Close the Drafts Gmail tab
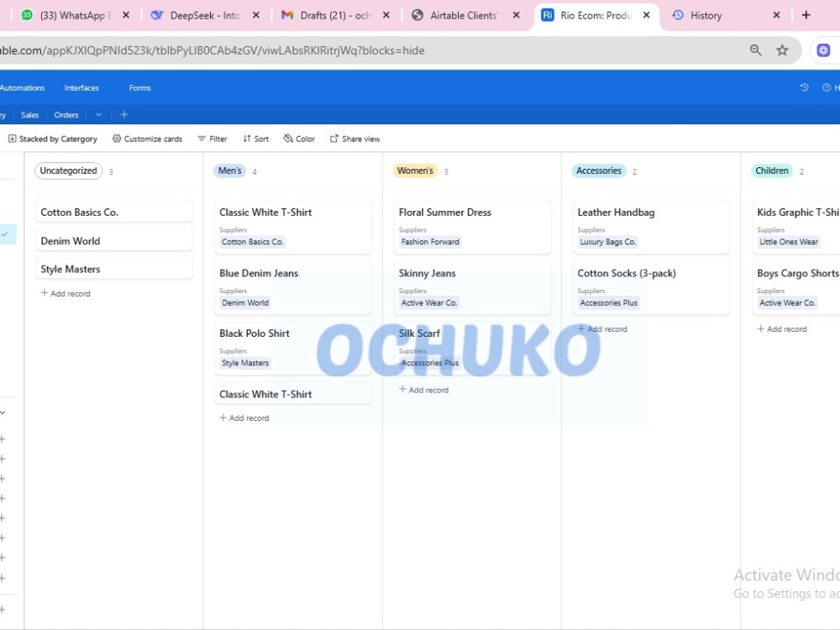The width and height of the screenshot is (840, 630). click(386, 15)
